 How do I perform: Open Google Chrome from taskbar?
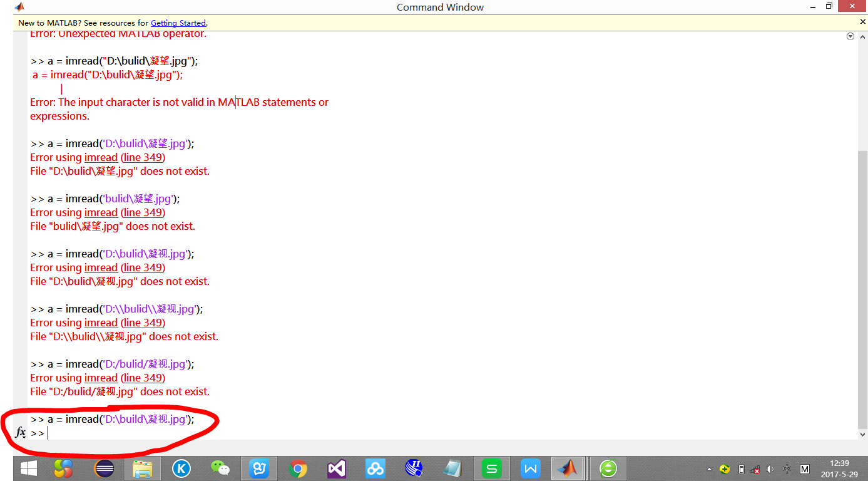click(298, 468)
